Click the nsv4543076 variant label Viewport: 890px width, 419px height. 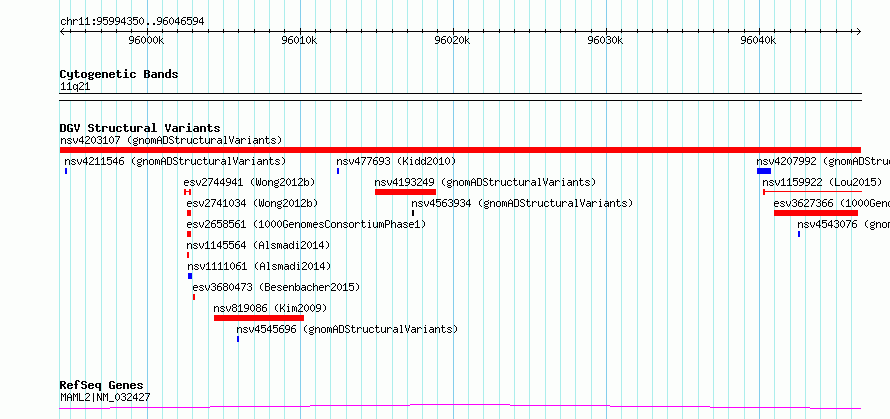point(843,224)
